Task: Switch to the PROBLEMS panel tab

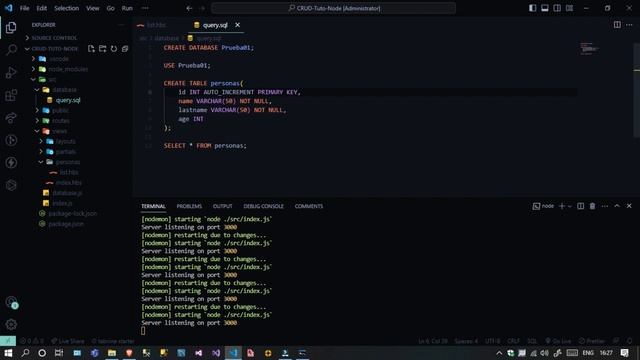Action: (189, 206)
